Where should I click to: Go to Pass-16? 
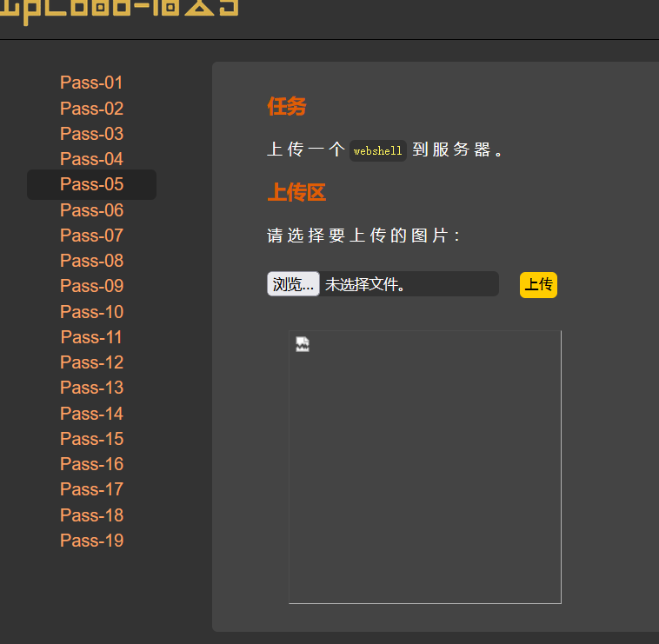point(91,464)
